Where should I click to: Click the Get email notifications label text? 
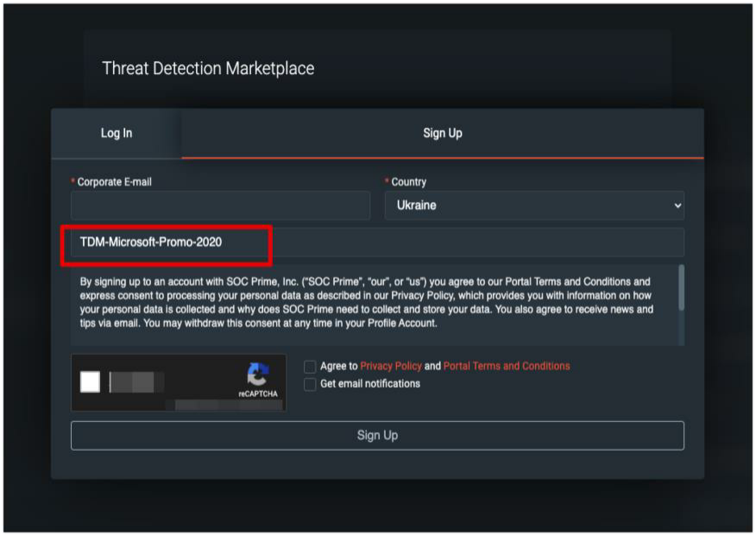(370, 384)
